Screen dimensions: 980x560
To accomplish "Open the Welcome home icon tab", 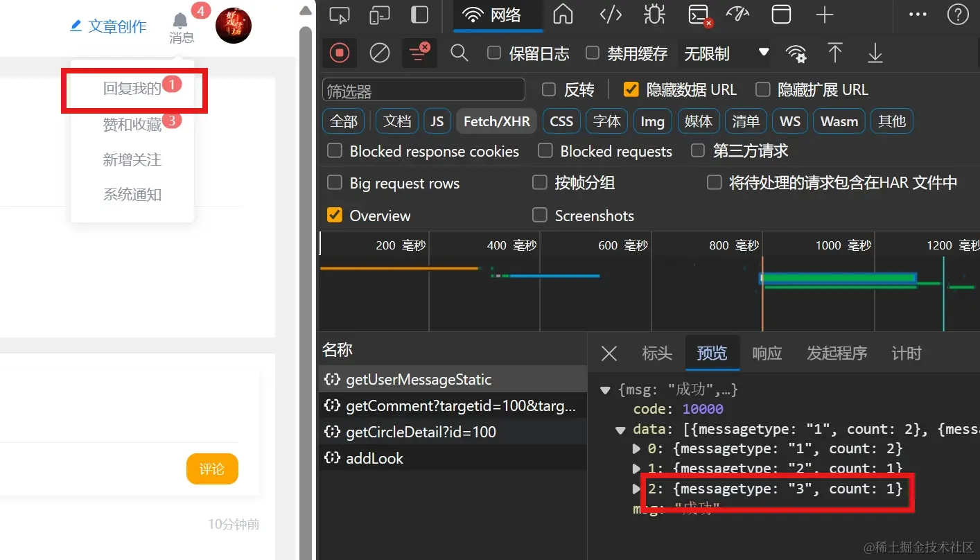I will coord(563,15).
